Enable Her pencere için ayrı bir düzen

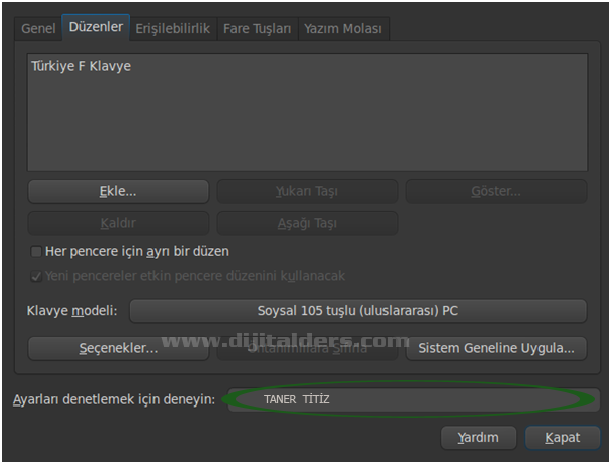point(36,251)
